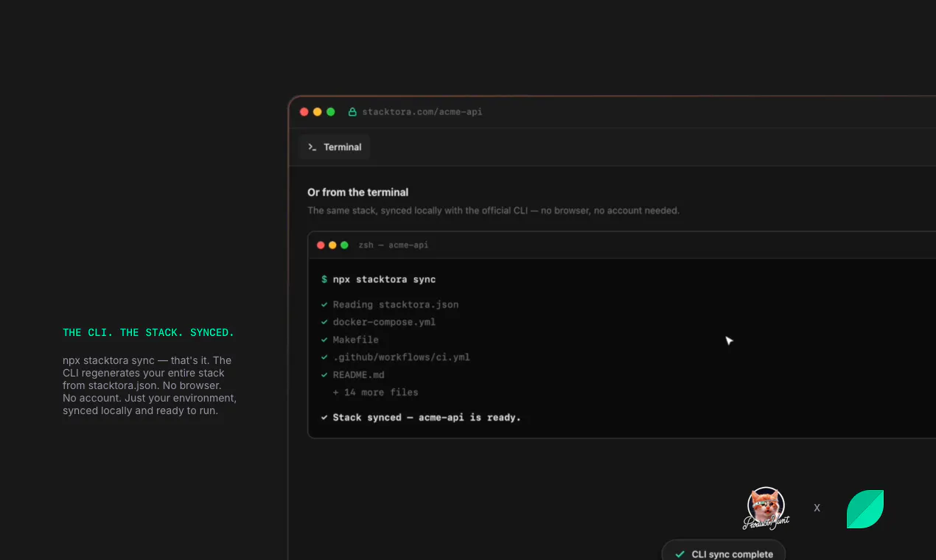Click checkmark next to docker-compose.yml

324,322
